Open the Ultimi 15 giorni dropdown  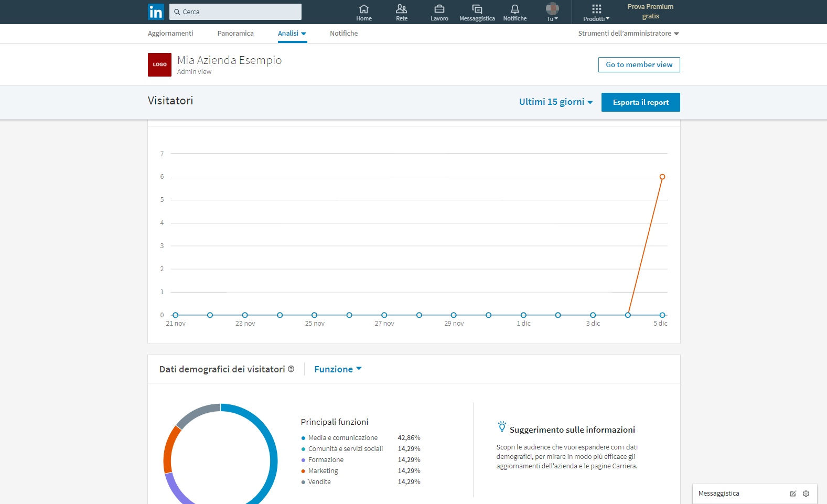click(x=556, y=102)
